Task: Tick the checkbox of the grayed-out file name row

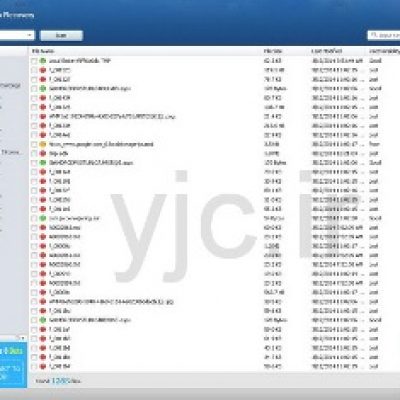Action: click(34, 219)
